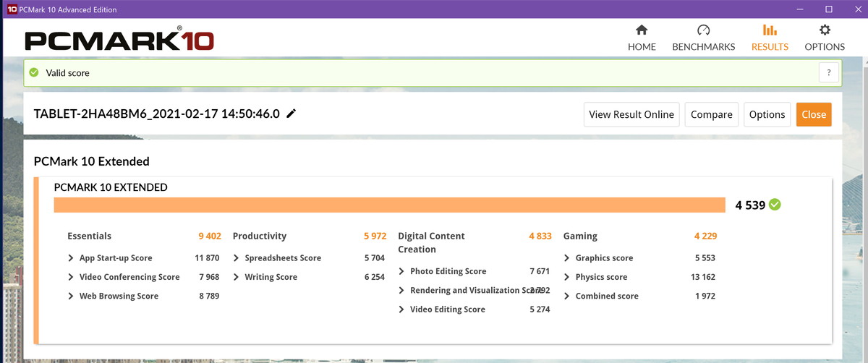Expand Physics score details
868x363 pixels.
point(567,277)
